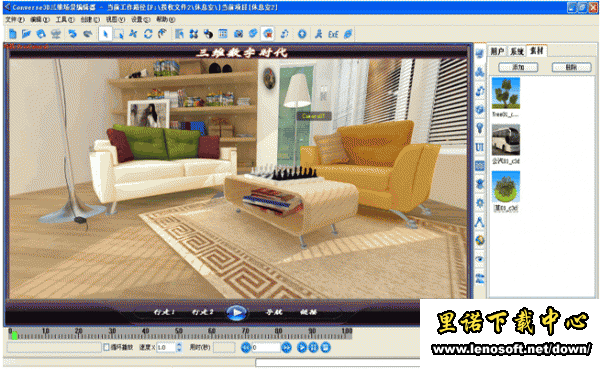Open the 创建 menu
Screen dimensions: 600x369
[90, 20]
